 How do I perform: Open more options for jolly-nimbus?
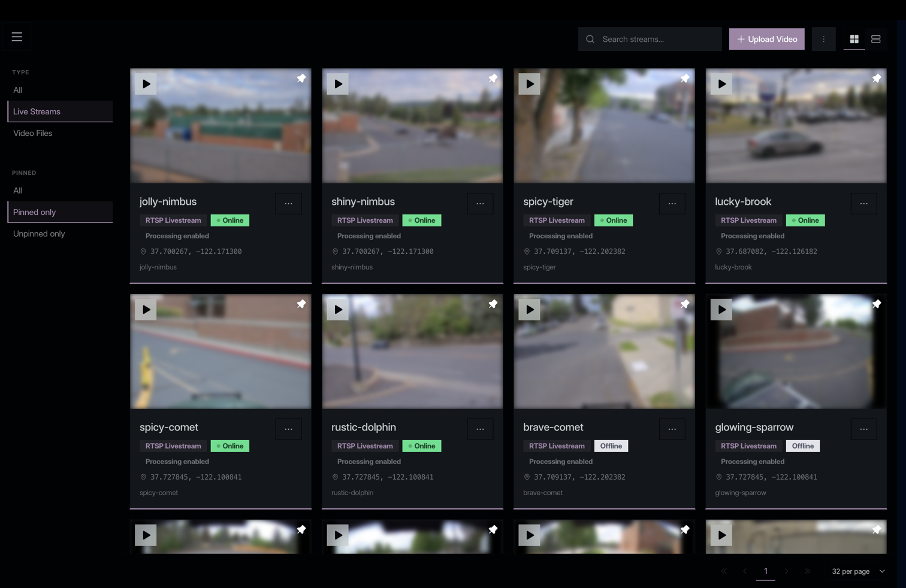[288, 204]
